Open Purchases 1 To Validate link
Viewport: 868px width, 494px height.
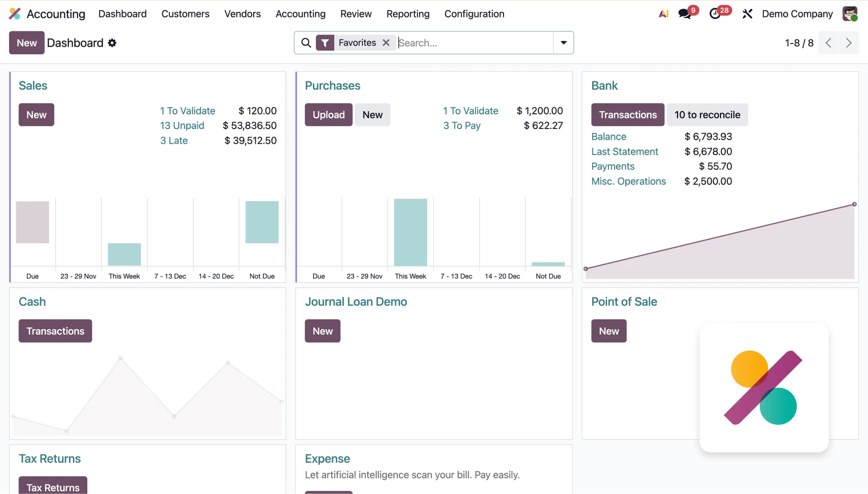pyautogui.click(x=471, y=111)
